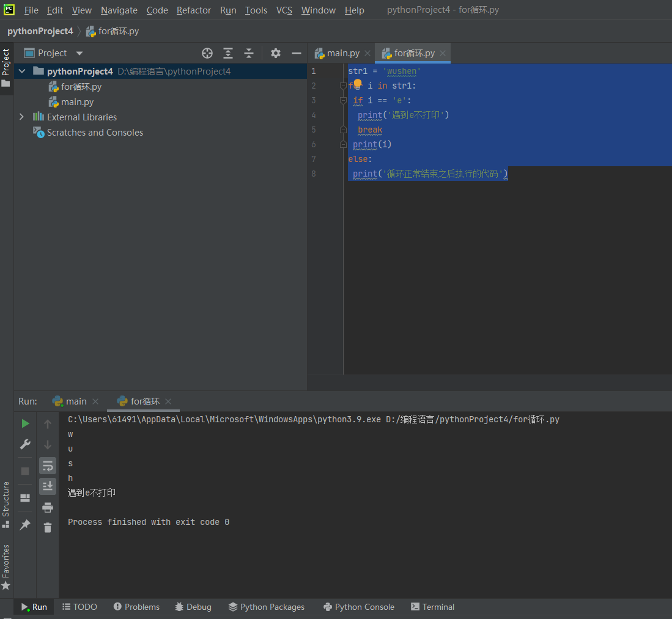The width and height of the screenshot is (672, 619).
Task: Close the main run tab
Action: point(95,401)
